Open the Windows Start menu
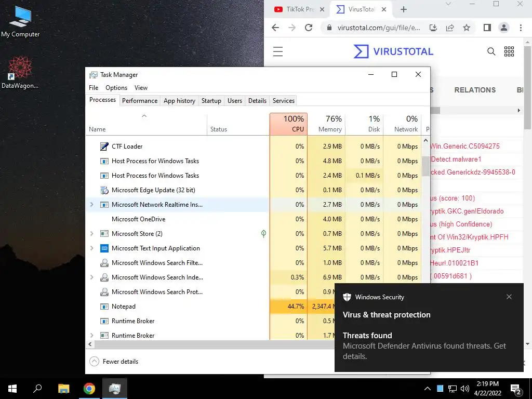Screen dimensions: 532x399 [12, 389]
